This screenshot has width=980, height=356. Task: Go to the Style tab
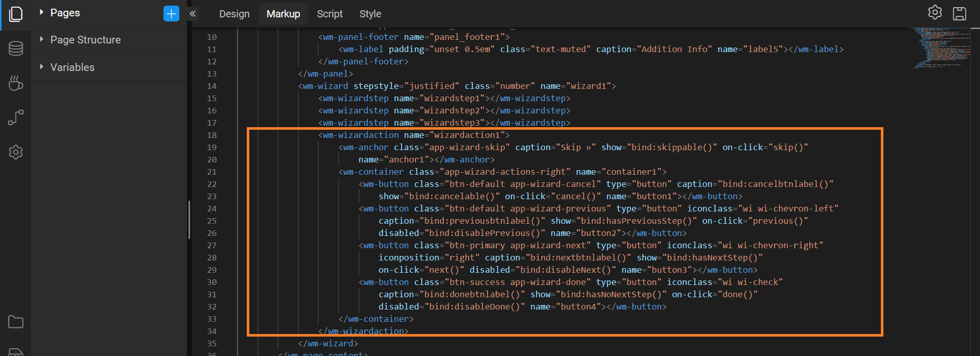pyautogui.click(x=370, y=14)
